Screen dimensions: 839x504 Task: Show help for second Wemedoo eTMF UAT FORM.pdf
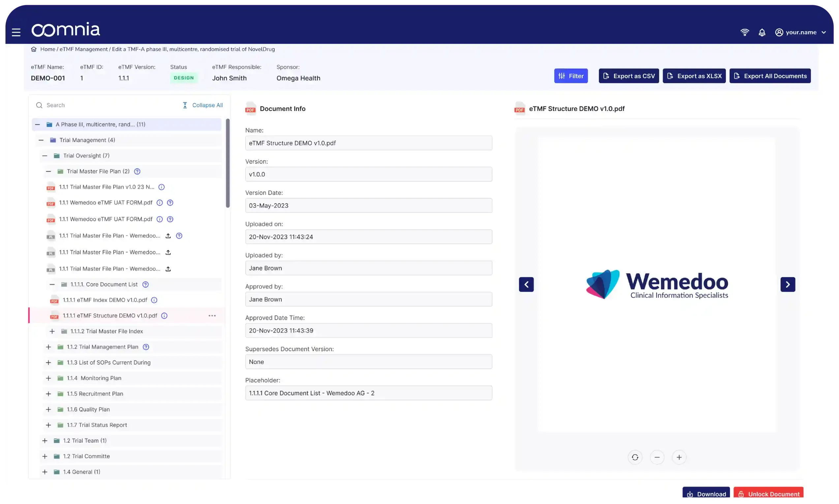tap(170, 219)
